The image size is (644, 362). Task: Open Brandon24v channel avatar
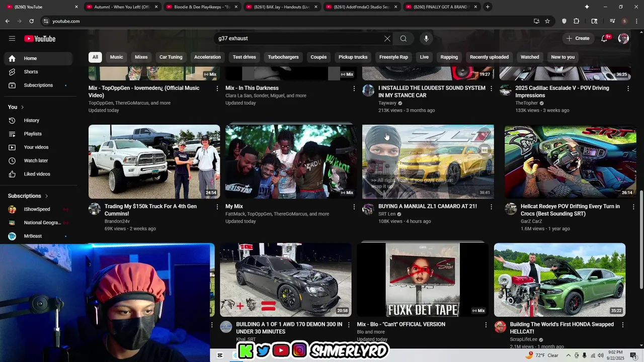pyautogui.click(x=95, y=209)
